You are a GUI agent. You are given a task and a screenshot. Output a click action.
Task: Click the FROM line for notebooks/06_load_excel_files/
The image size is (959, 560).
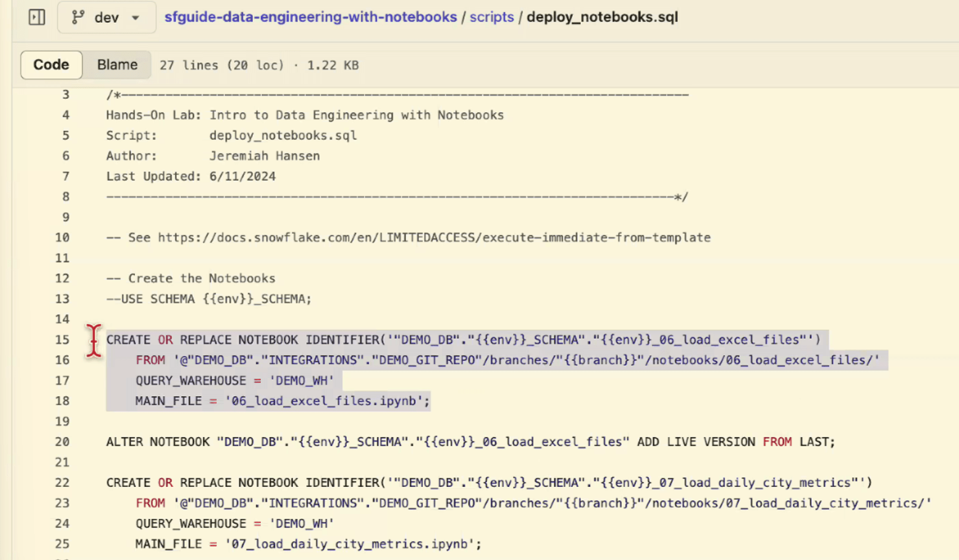(508, 360)
